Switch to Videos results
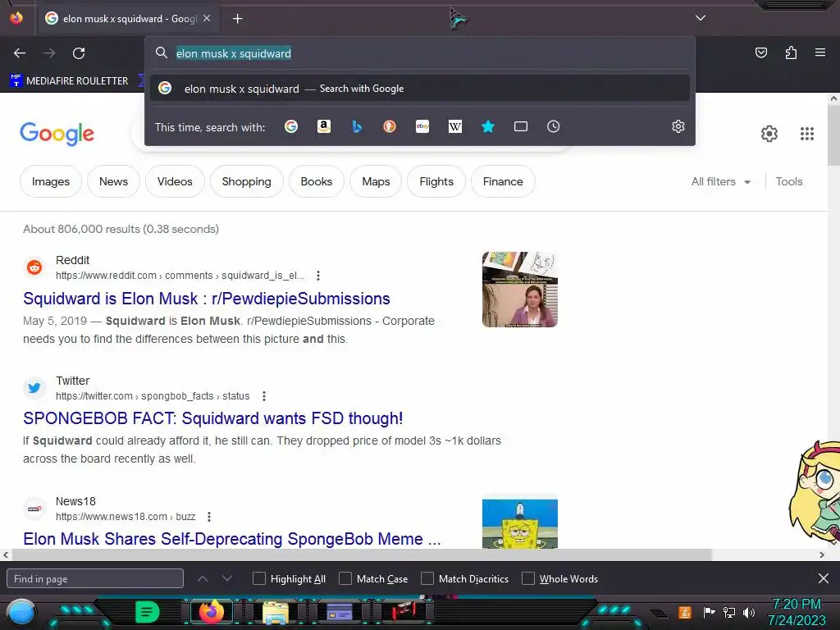This screenshot has height=630, width=840. (175, 181)
